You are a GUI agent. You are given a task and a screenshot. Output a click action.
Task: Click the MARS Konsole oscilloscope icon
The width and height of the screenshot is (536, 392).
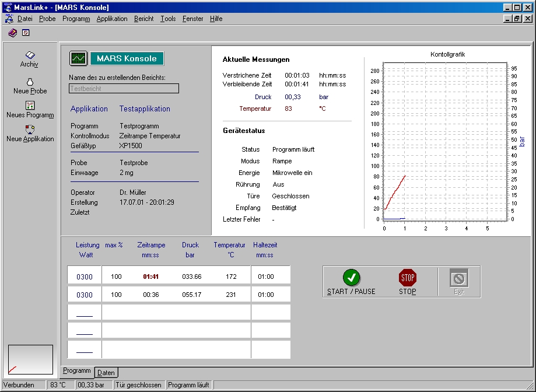78,58
